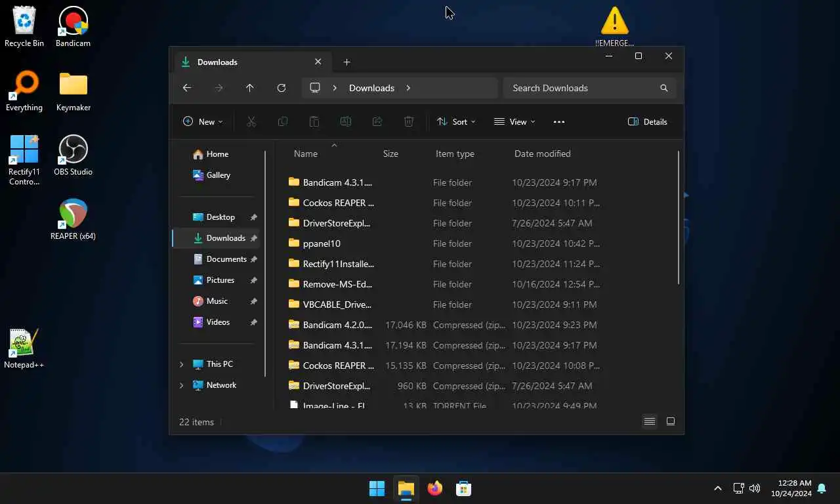This screenshot has width=840, height=504.
Task: Open Windows Start menu
Action: point(377,488)
